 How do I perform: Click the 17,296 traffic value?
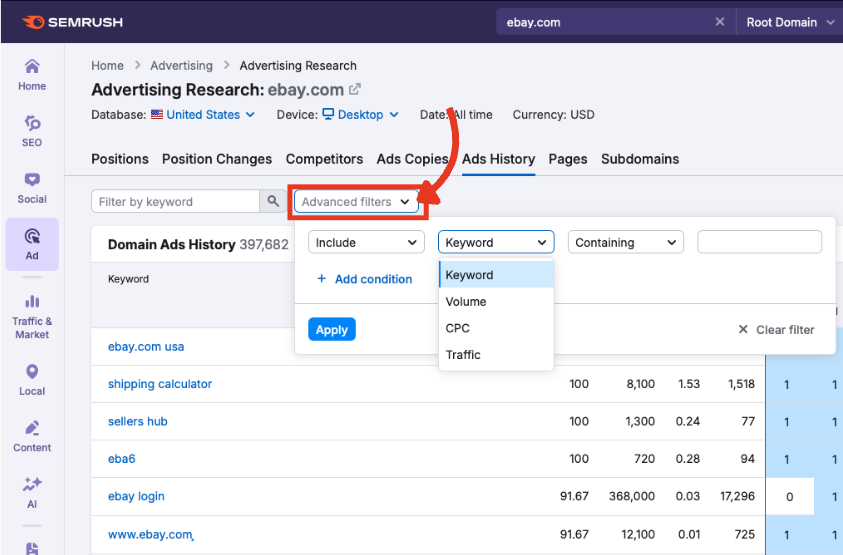737,496
